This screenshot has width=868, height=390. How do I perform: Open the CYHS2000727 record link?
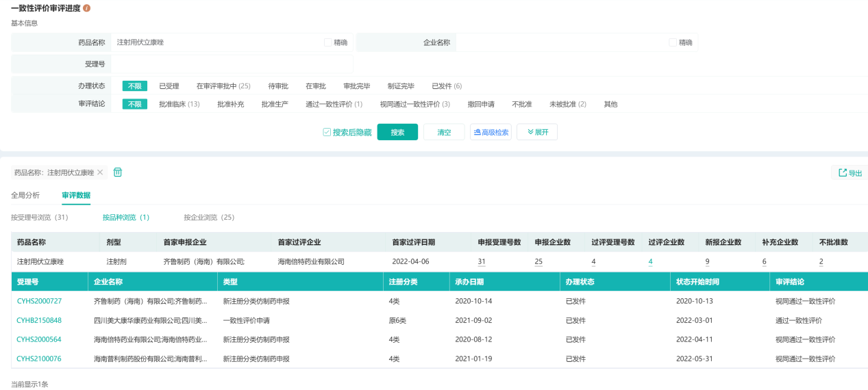(x=39, y=301)
